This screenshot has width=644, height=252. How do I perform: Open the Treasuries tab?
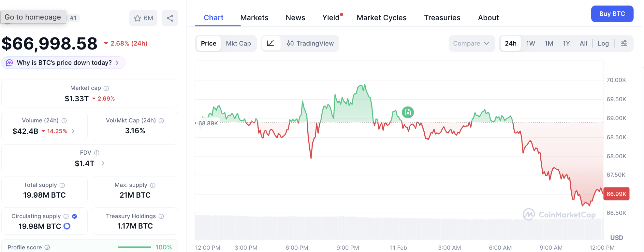(x=442, y=18)
